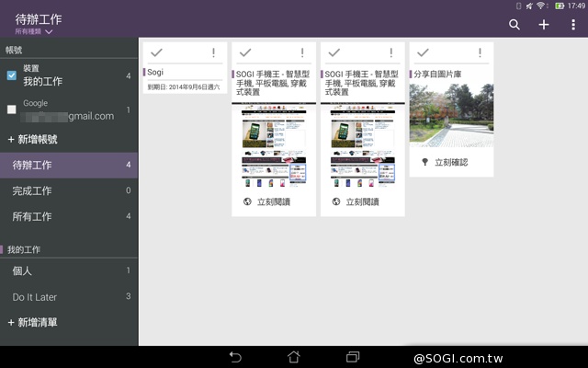Tap the globe icon on the second 立刻閱讀 card
The width and height of the screenshot is (588, 368).
336,201
